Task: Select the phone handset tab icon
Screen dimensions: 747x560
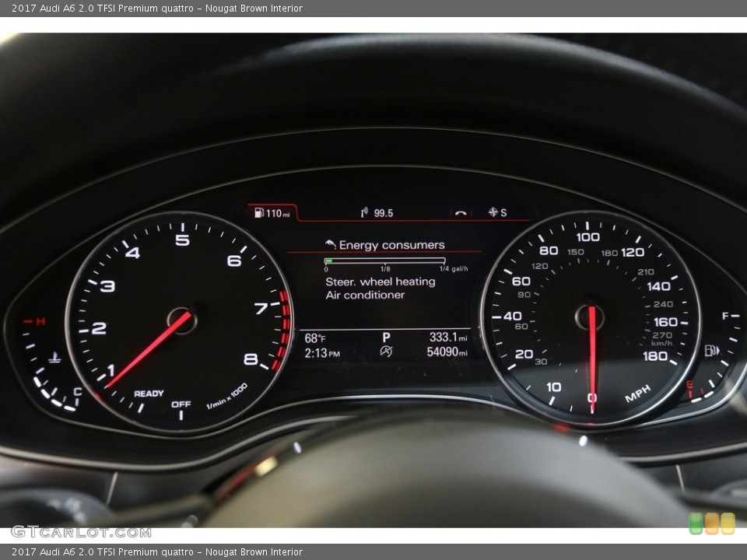Action: [460, 213]
